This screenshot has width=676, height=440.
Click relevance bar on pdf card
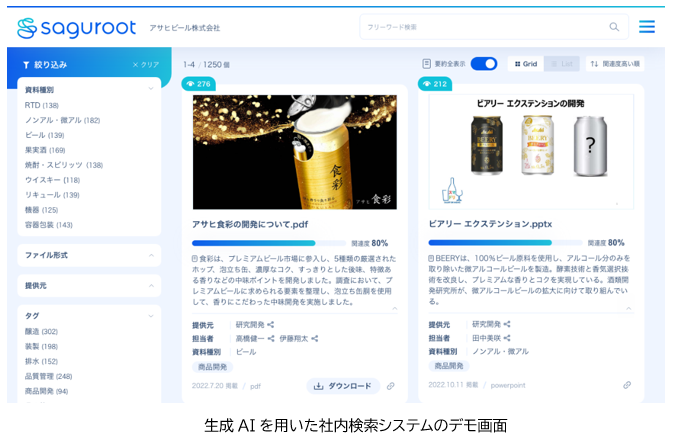[x=269, y=243]
